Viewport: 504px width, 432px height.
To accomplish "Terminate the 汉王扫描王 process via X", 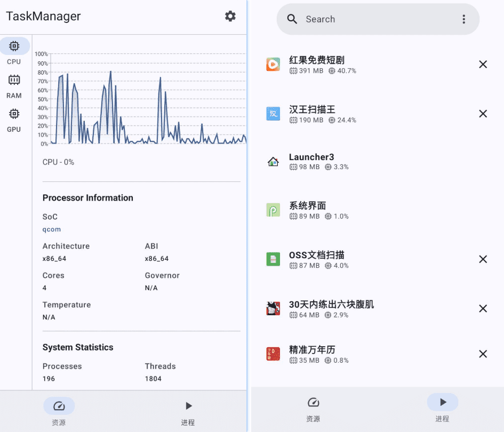I will [483, 113].
